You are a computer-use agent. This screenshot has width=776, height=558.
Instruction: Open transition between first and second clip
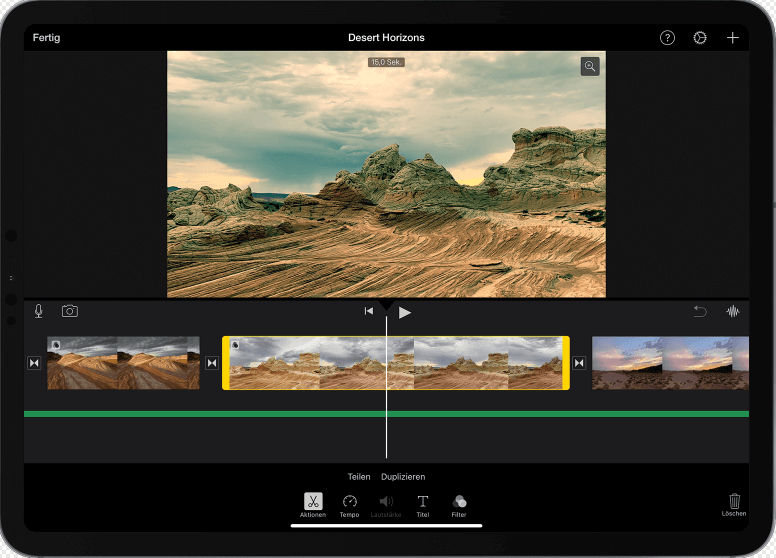tap(211, 363)
